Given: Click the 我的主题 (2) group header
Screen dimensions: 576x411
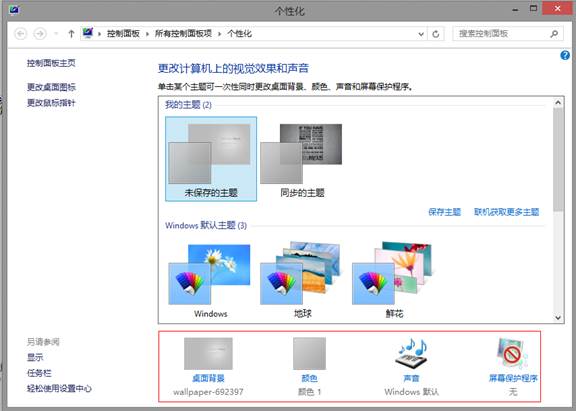Looking at the screenshot, I should coord(188,105).
